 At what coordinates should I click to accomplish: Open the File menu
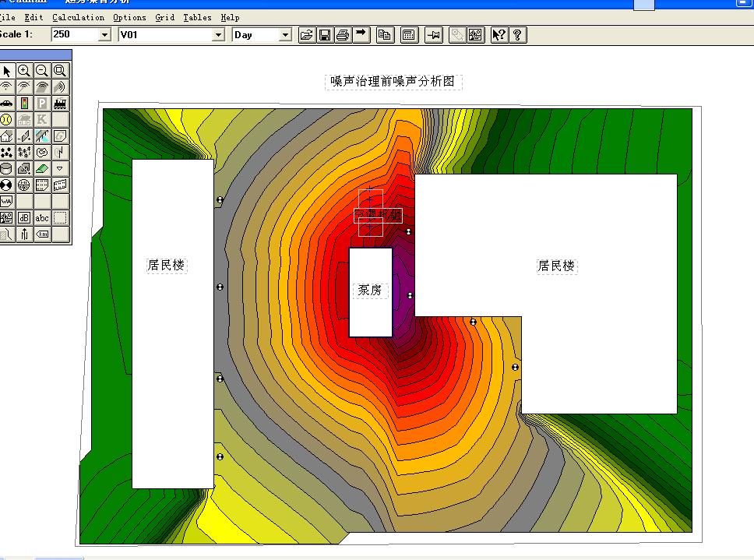pyautogui.click(x=7, y=17)
